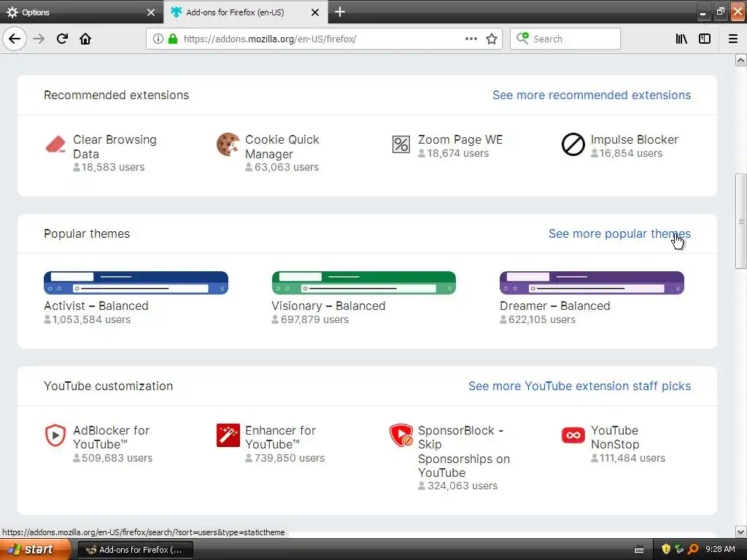Open Visionary – Balanced theme title
The image size is (747, 560).
pyautogui.click(x=328, y=306)
